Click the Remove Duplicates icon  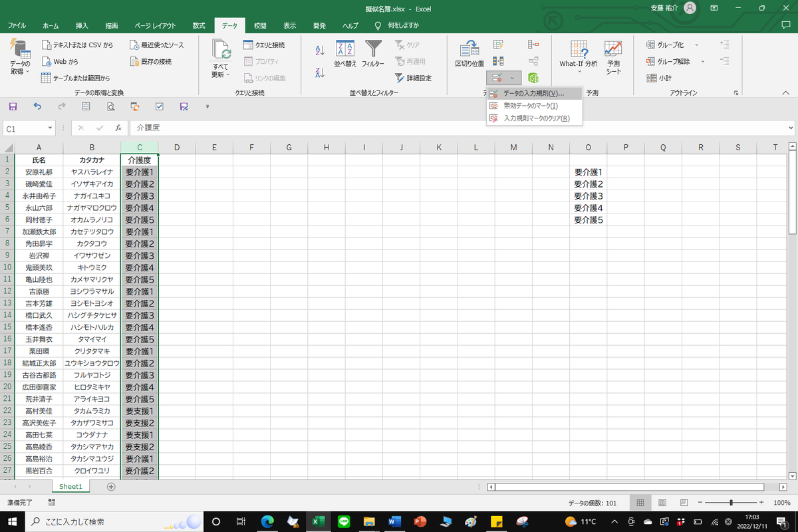tap(498, 61)
